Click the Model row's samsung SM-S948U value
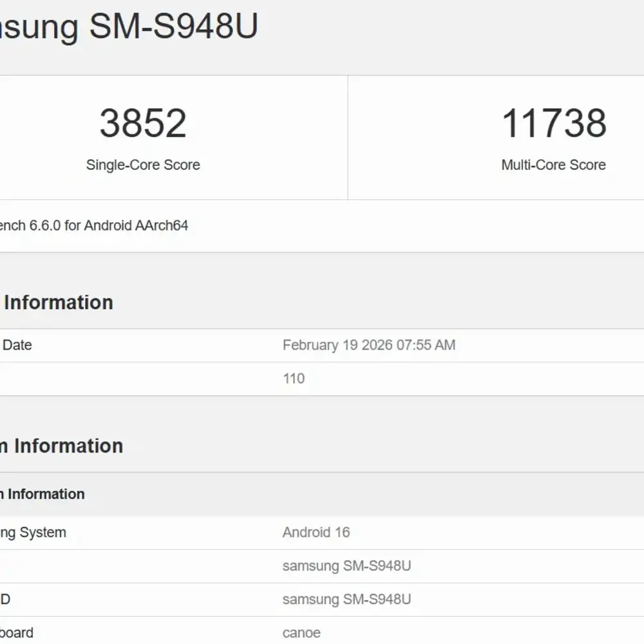 click(x=346, y=566)
